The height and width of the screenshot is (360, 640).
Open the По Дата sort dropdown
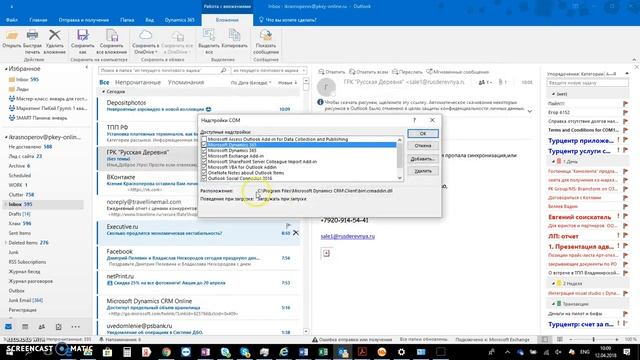pyautogui.click(x=251, y=83)
